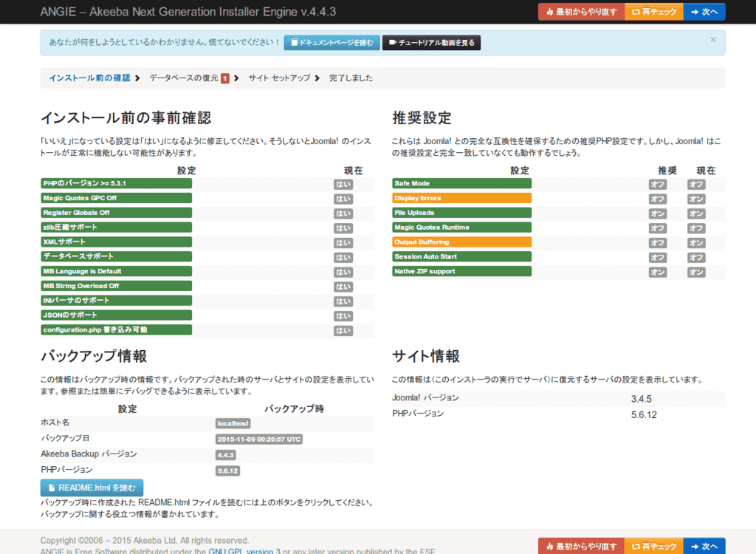Dismiss the blue info alert banner
This screenshot has width=756, height=554.
(712, 40)
